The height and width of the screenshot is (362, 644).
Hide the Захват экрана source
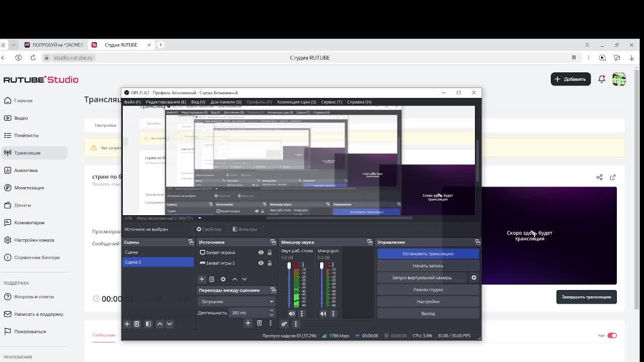point(261,252)
